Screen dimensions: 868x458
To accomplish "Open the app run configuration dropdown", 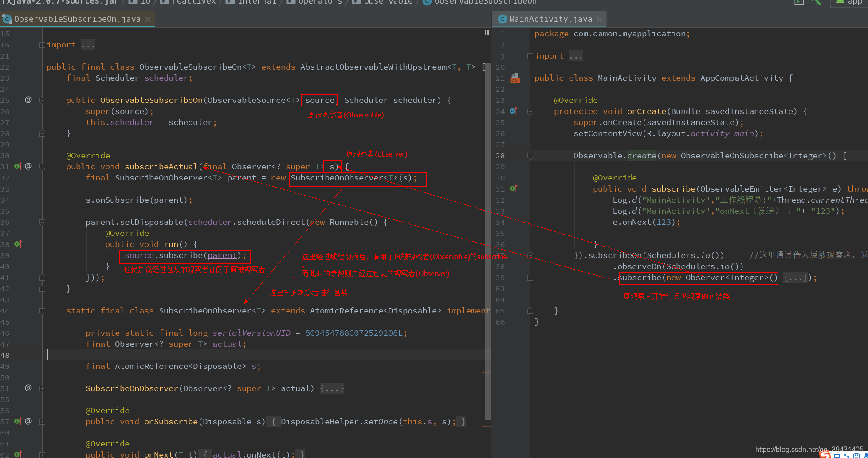I will point(849,2).
